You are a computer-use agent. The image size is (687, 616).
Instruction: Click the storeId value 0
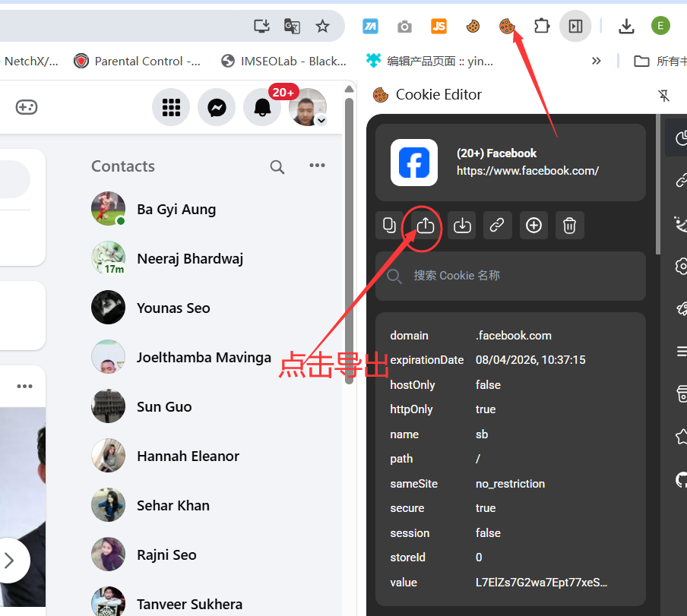coord(479,558)
